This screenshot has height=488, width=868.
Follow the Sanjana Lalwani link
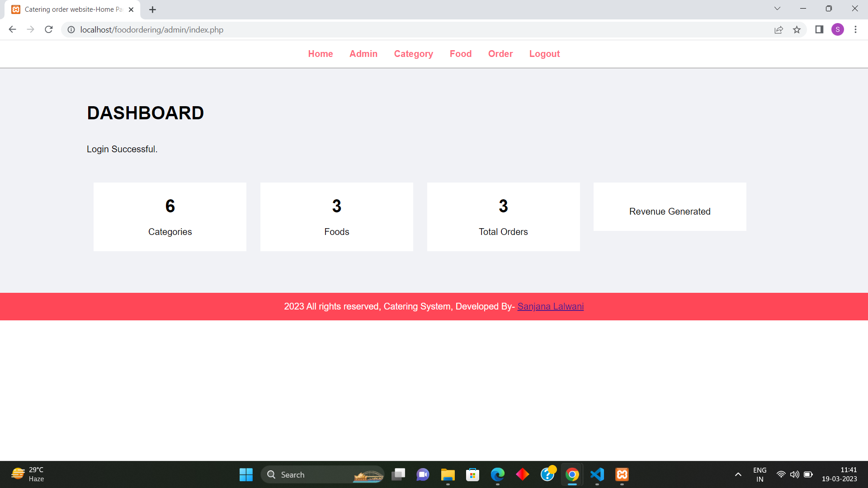pyautogui.click(x=550, y=306)
